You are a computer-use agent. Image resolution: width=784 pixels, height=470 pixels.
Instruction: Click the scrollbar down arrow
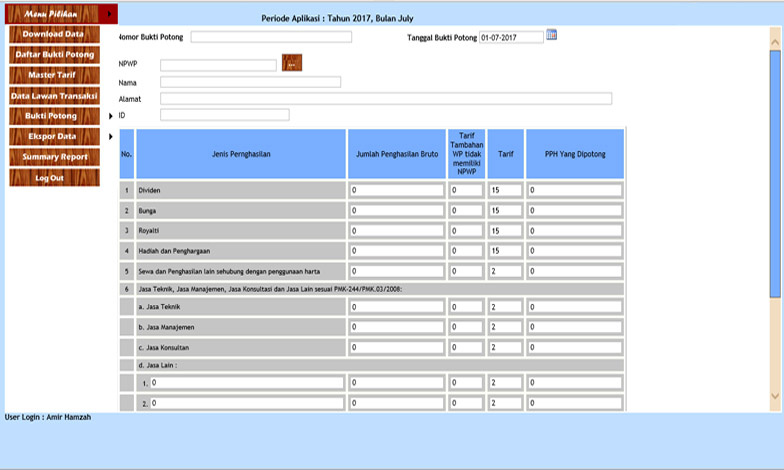[x=775, y=397]
